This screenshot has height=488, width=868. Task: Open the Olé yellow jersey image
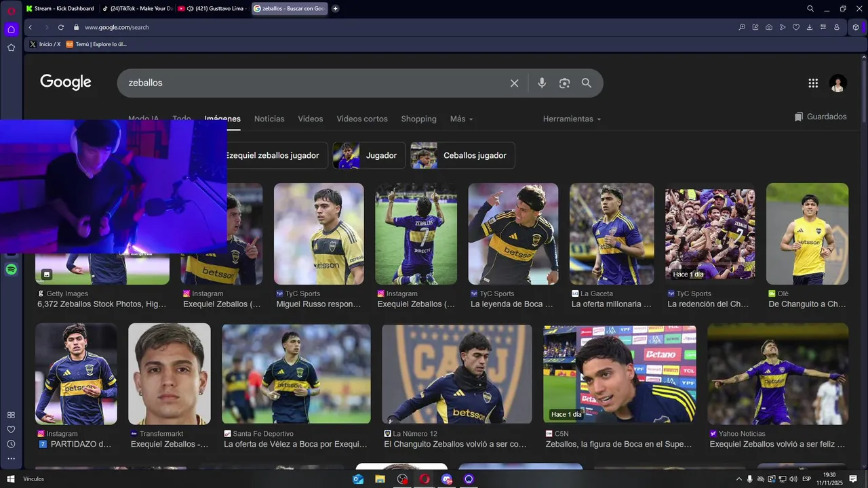807,234
